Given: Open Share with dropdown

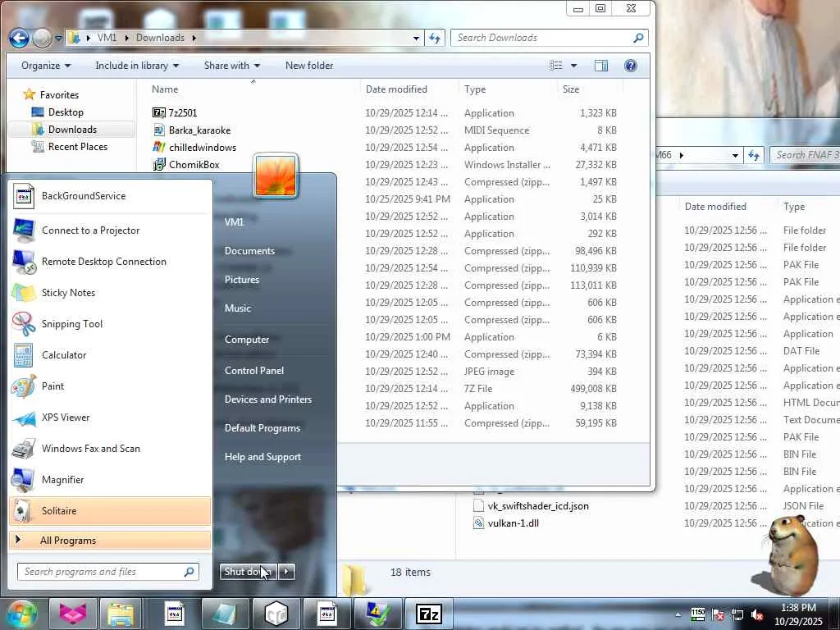Looking at the screenshot, I should (x=231, y=66).
